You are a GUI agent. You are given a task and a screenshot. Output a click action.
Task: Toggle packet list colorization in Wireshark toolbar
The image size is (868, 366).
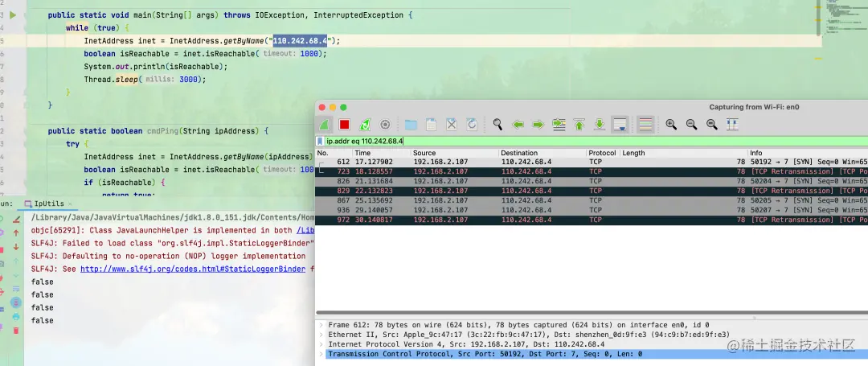click(645, 125)
